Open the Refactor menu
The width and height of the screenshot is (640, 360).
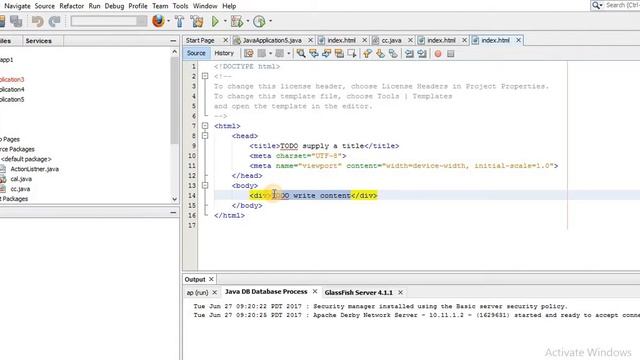point(71,6)
